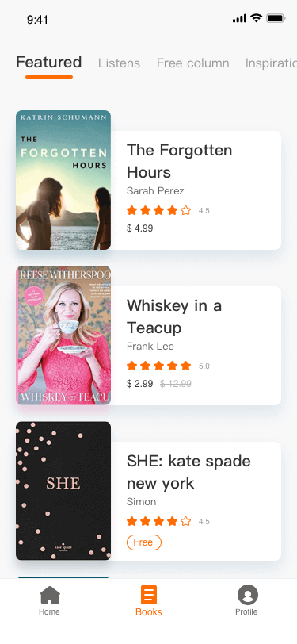The width and height of the screenshot is (297, 644).
Task: Click the first star of Whiskey in a Teacup rating
Action: [x=131, y=366]
